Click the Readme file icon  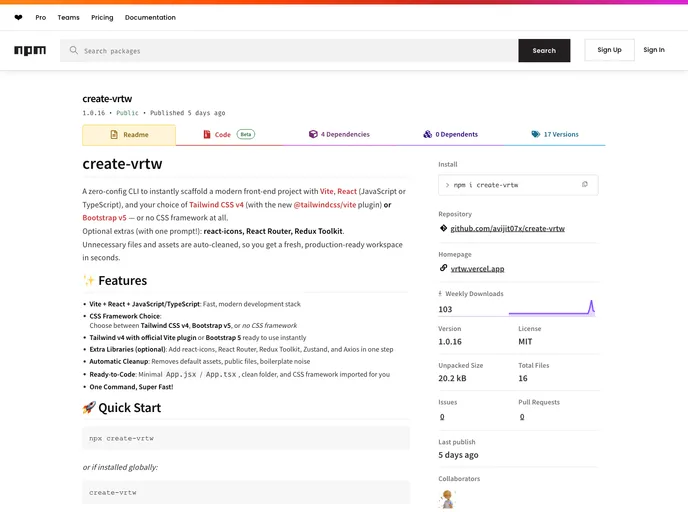[x=114, y=134]
